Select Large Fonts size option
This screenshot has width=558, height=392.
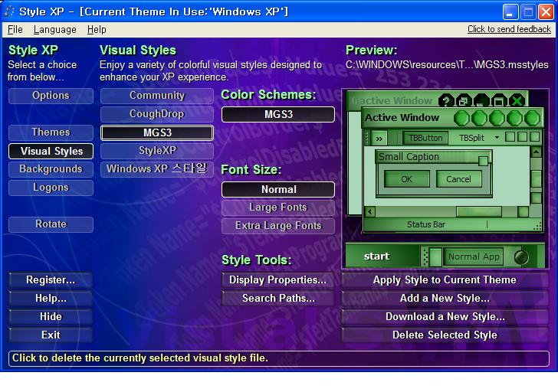tap(278, 207)
